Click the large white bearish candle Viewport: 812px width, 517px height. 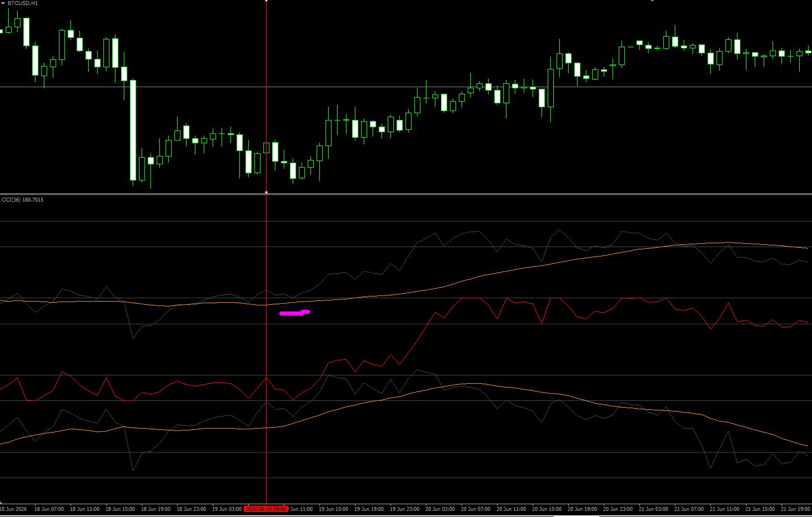[x=133, y=130]
